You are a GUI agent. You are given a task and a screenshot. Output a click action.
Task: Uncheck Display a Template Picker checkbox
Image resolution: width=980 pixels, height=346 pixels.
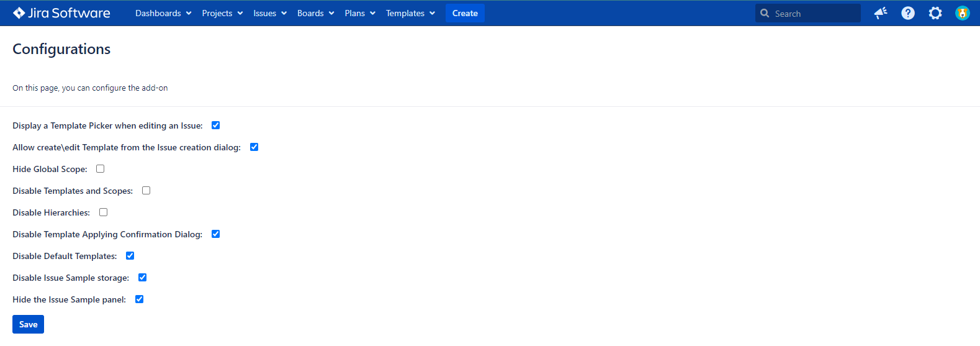tap(216, 125)
